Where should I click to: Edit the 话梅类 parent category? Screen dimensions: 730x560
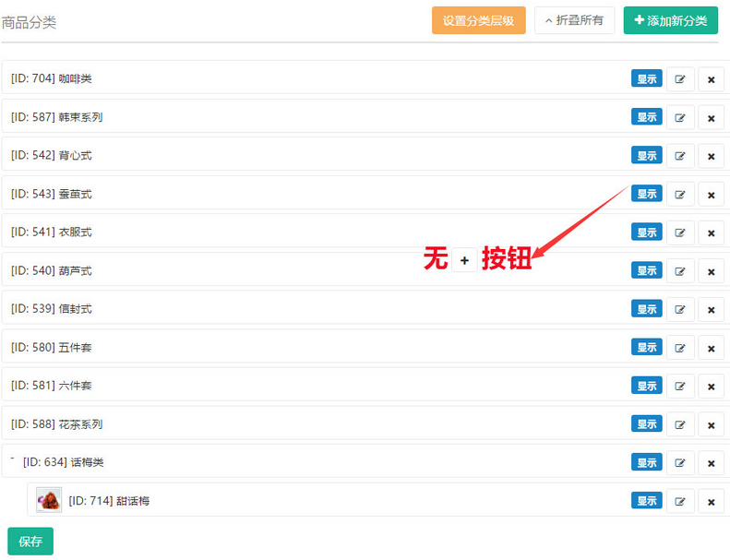[680, 463]
